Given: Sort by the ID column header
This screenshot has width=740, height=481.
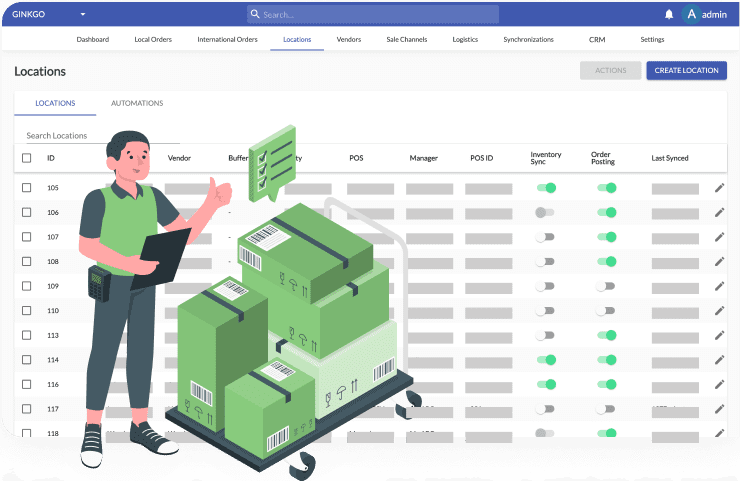Looking at the screenshot, I should click(51, 158).
